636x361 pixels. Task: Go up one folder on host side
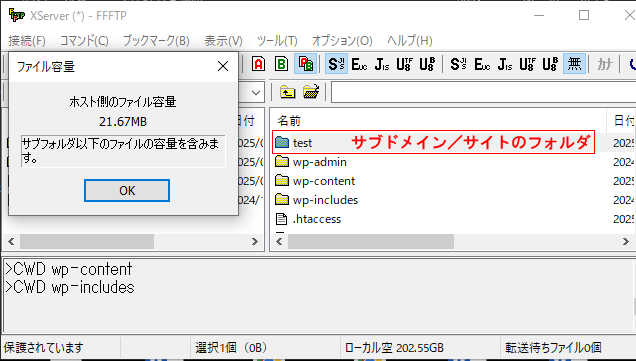pyautogui.click(x=288, y=92)
